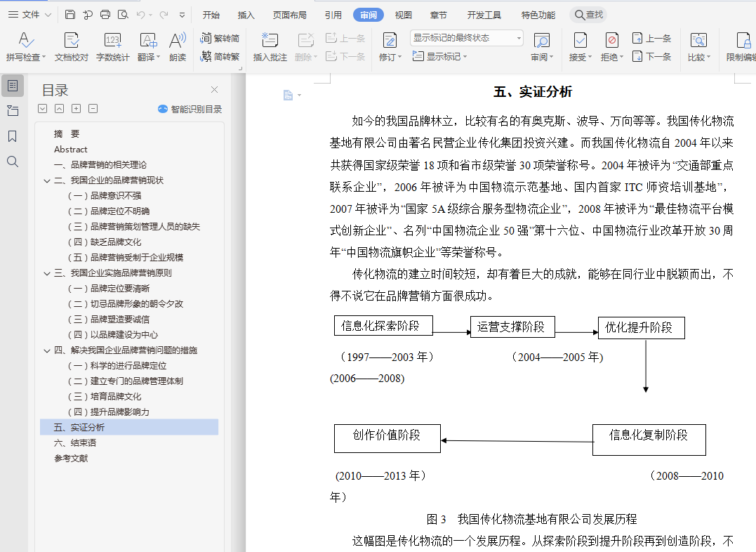Open the 显示标记的最终状态 dropdown

pyautogui.click(x=467, y=38)
